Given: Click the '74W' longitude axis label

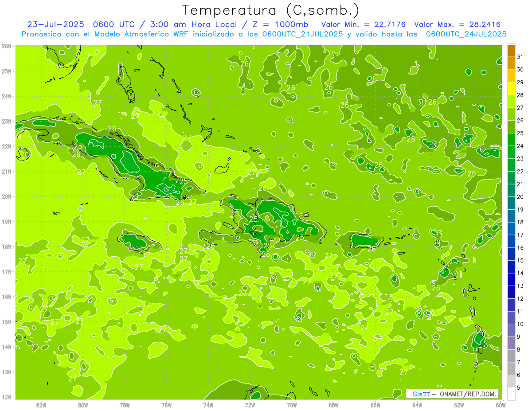Looking at the screenshot, I should [208, 404].
